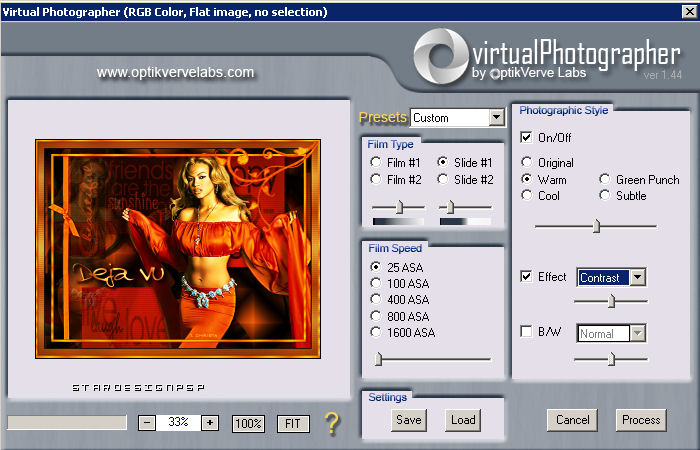Screen dimensions: 700x450
Task: Choose 25 ASA film speed
Action: pyautogui.click(x=375, y=267)
